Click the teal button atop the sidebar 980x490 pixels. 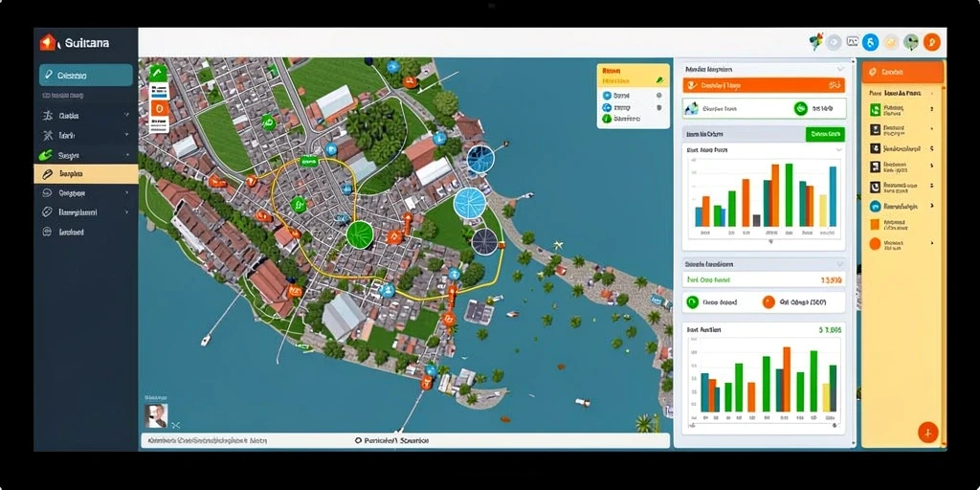click(x=85, y=75)
